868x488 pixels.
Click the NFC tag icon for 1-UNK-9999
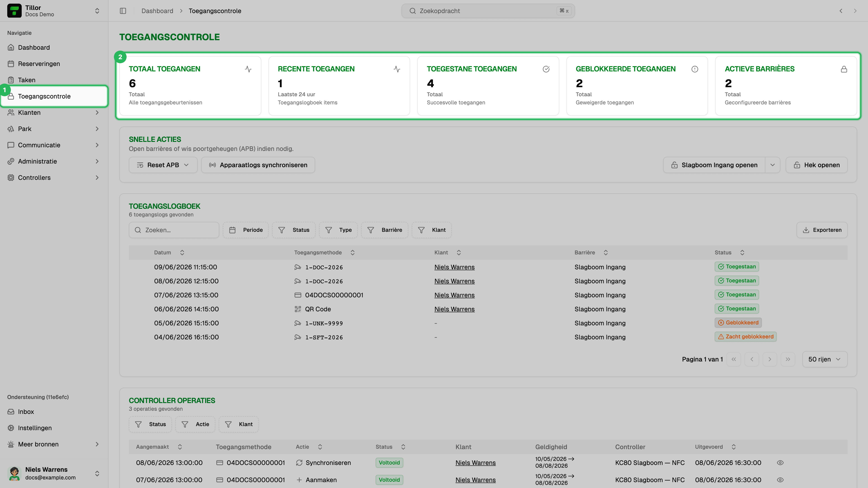297,323
